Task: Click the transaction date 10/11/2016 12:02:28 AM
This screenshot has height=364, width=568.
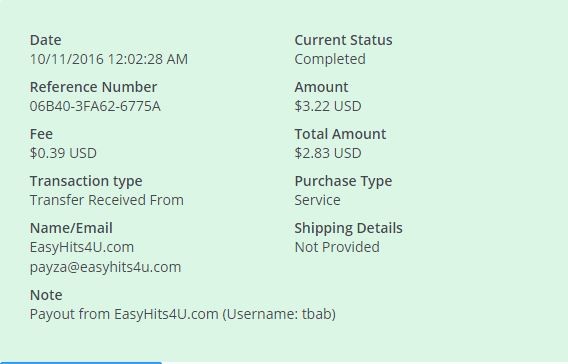Action: tap(109, 59)
